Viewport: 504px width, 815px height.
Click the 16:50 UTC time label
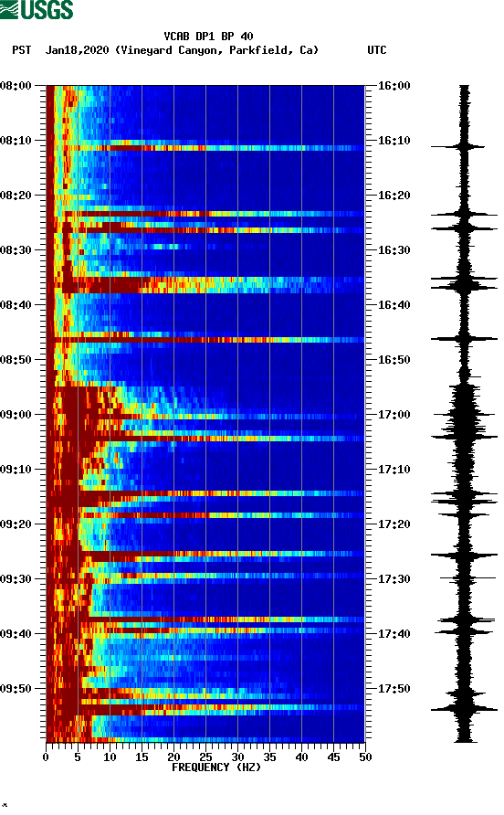(x=394, y=360)
